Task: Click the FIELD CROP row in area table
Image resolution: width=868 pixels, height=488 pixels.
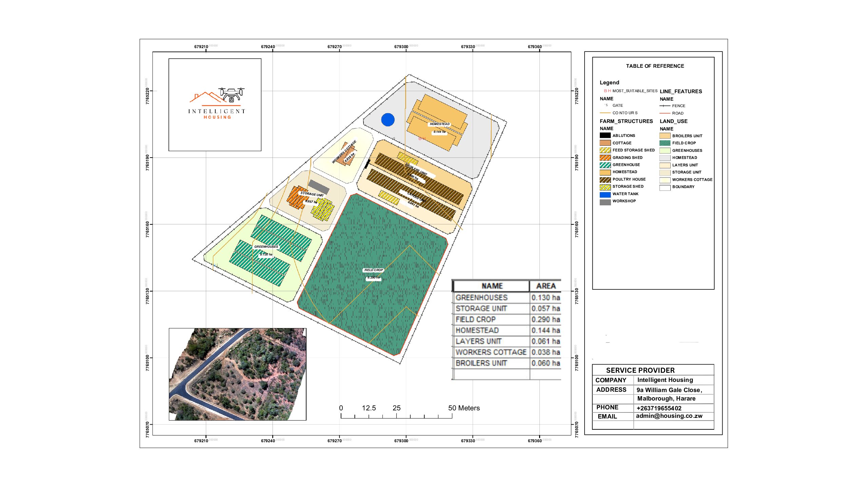Action: 507,319
